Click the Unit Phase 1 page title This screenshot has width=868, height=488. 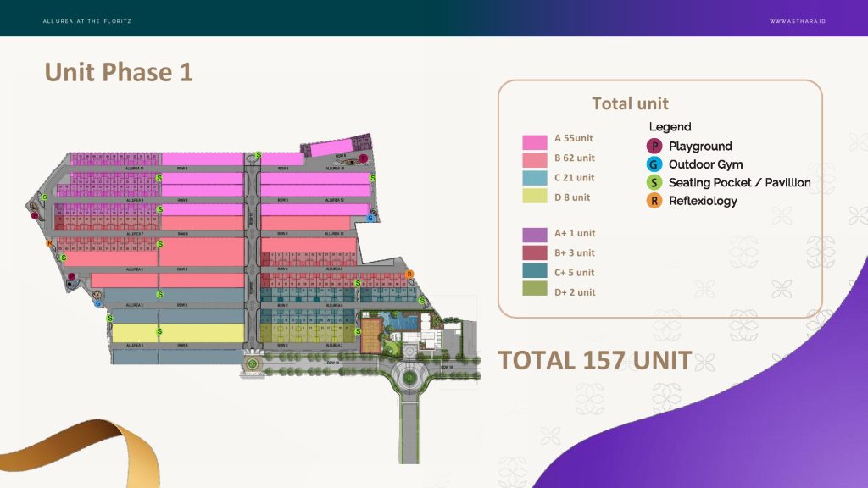[x=120, y=73]
